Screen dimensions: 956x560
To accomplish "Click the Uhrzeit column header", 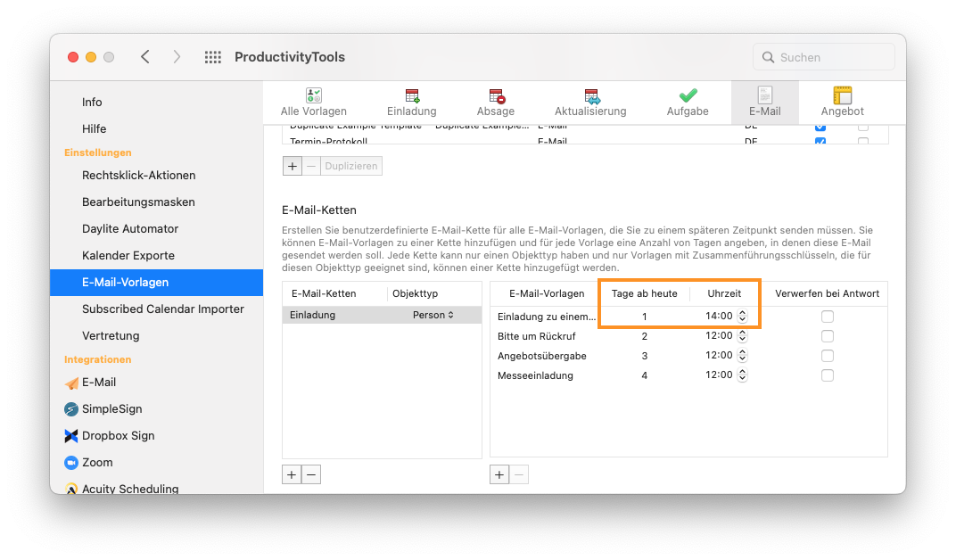I will [x=724, y=293].
